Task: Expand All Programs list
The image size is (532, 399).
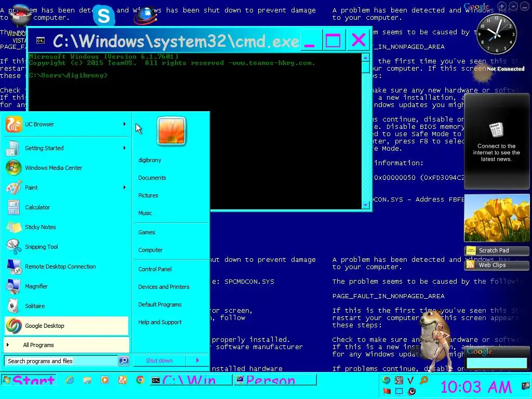Action: 66,345
